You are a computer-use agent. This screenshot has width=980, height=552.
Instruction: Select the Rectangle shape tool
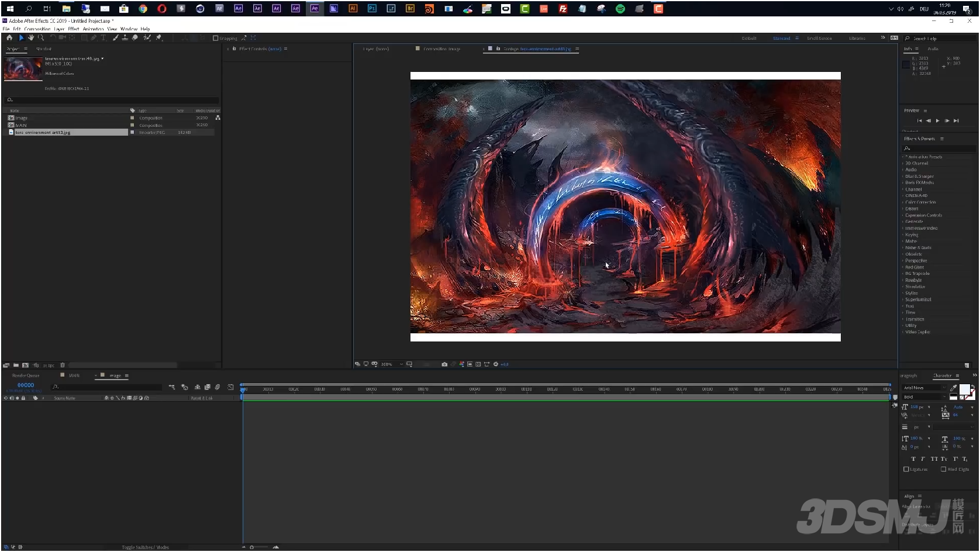[x=84, y=38]
